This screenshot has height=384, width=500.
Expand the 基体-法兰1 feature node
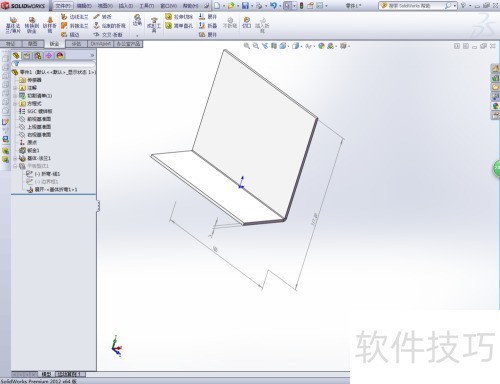15,158
